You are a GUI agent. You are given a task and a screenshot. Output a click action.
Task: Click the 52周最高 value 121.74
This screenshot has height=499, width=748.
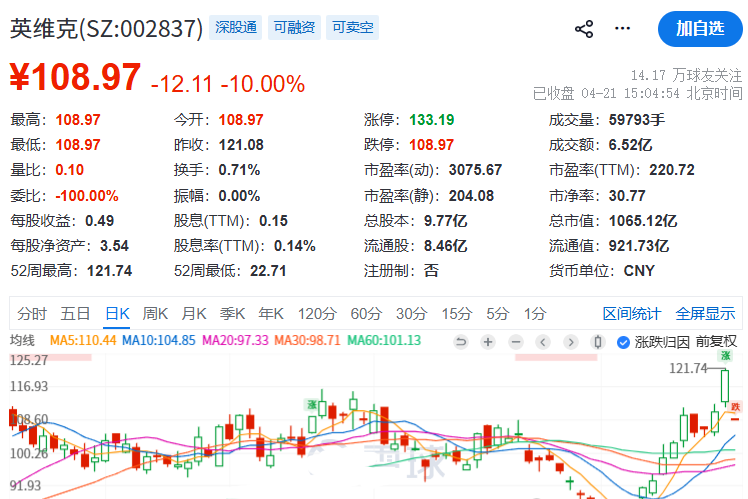point(109,271)
